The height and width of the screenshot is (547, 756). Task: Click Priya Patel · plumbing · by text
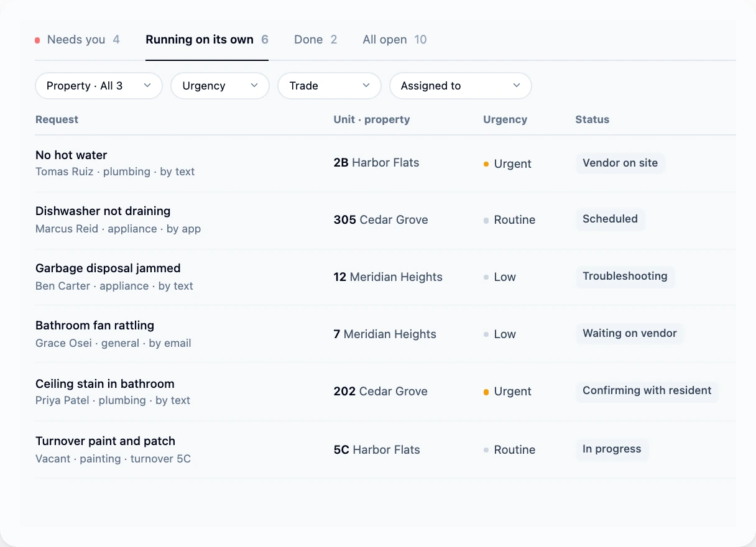(113, 400)
